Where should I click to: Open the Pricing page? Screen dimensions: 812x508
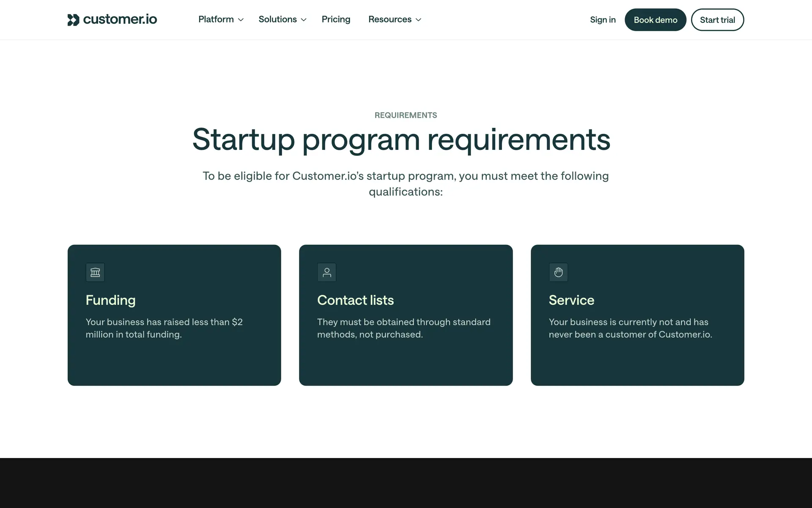[336, 19]
